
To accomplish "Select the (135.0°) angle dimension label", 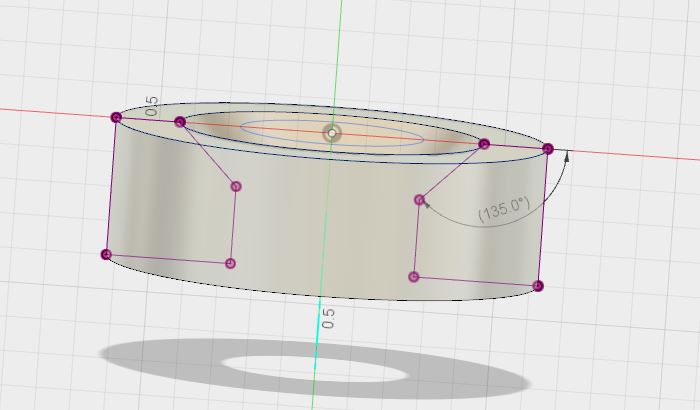I will 504,209.
